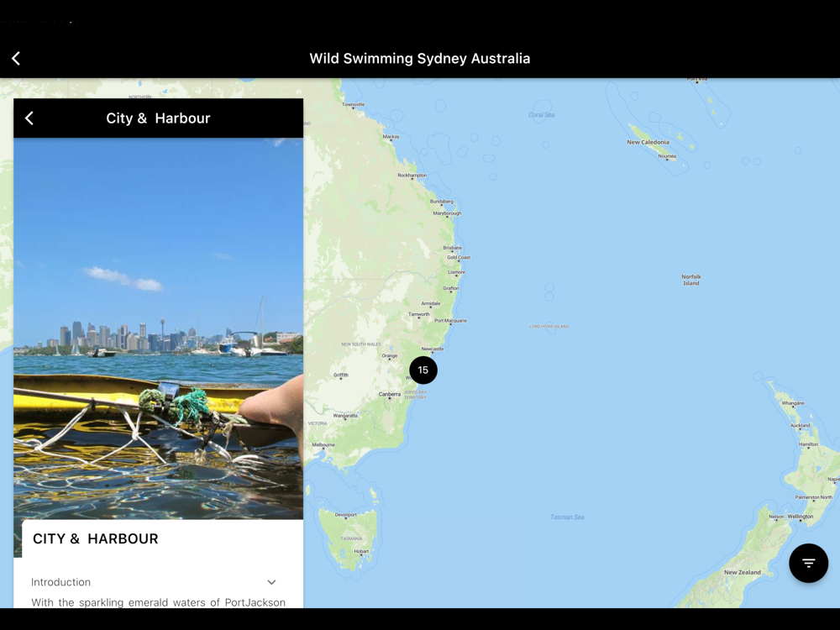Click the City & Harbour panel title
840x630 pixels.
coord(158,118)
